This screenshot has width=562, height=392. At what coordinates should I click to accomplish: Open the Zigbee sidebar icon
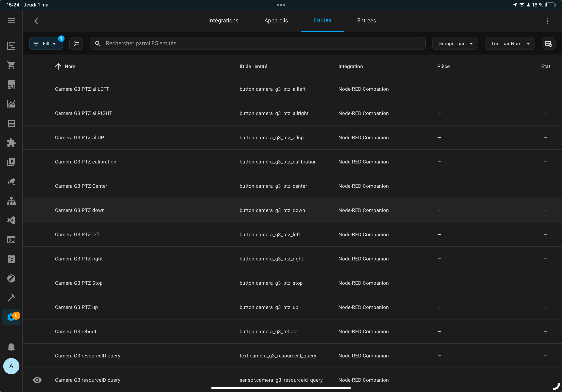click(x=11, y=278)
